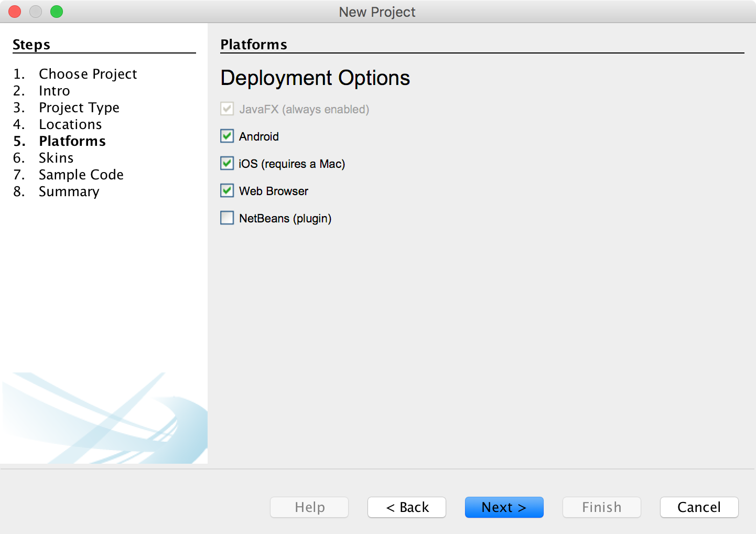Image resolution: width=756 pixels, height=534 pixels.
Task: Click the Locations step in Steps list
Action: 70,124
